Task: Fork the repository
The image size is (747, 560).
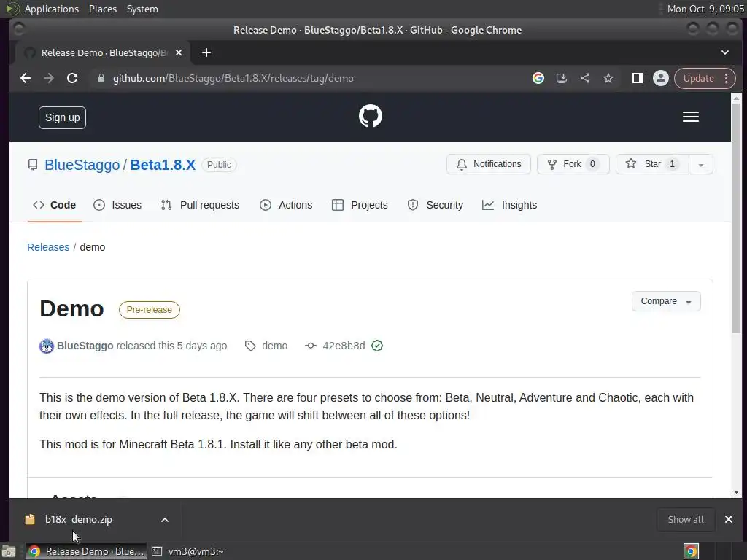Action: click(573, 164)
